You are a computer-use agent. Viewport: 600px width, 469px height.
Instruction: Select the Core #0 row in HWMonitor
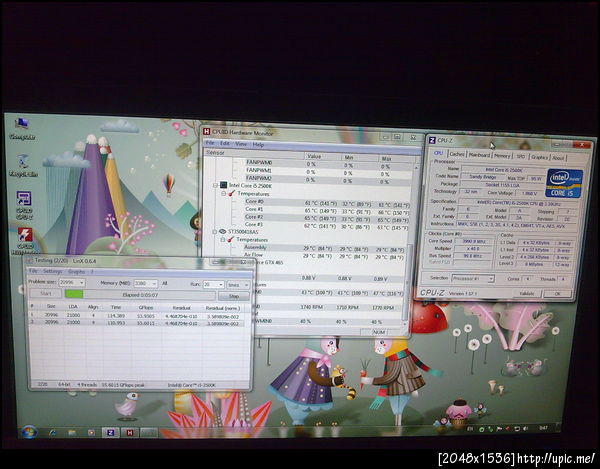[327, 203]
